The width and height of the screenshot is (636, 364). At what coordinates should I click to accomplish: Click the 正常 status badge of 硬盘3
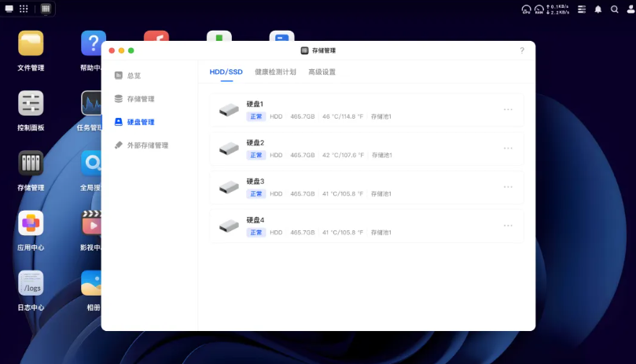pos(256,193)
